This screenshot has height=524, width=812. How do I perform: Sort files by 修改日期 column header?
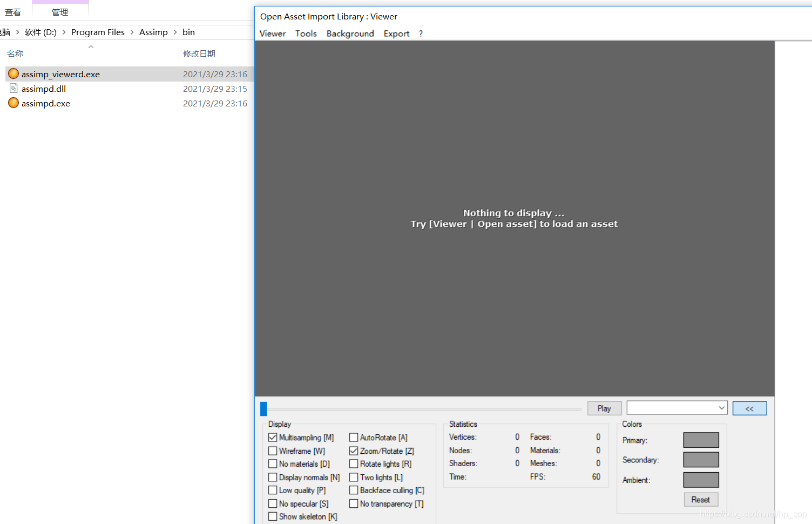point(199,53)
